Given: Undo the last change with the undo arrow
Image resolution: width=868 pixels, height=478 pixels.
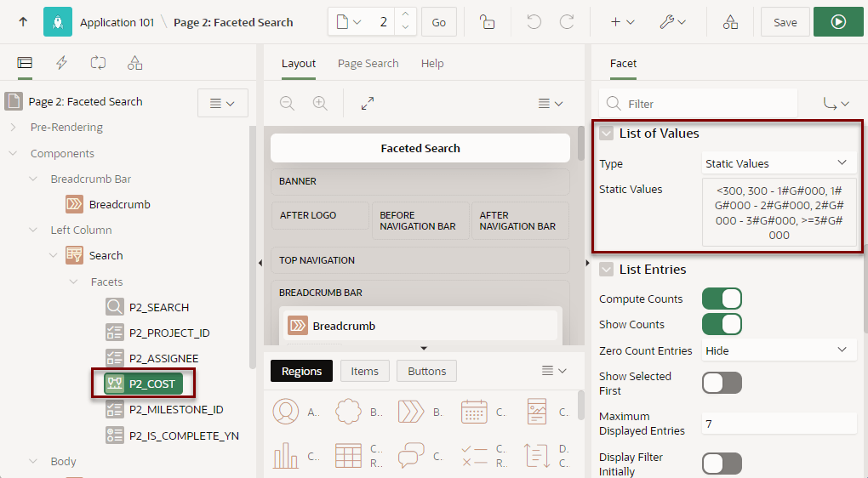Looking at the screenshot, I should coord(534,22).
